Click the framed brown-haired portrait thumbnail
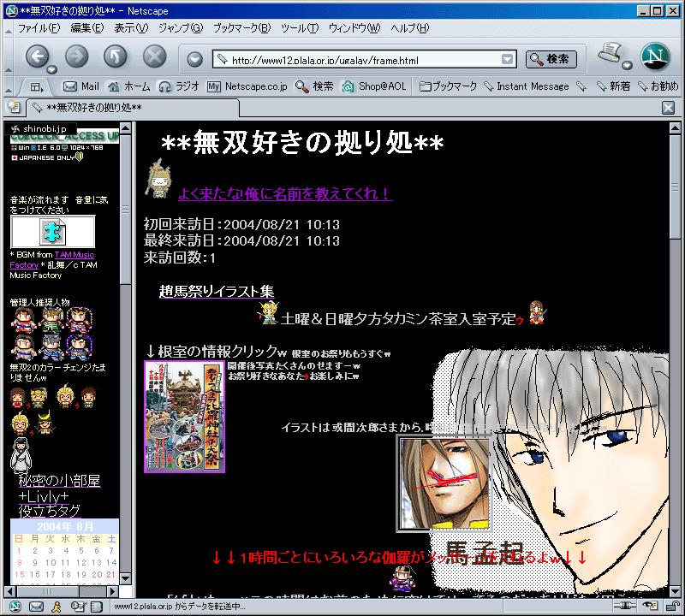The image size is (685, 616). pyautogui.click(x=444, y=483)
